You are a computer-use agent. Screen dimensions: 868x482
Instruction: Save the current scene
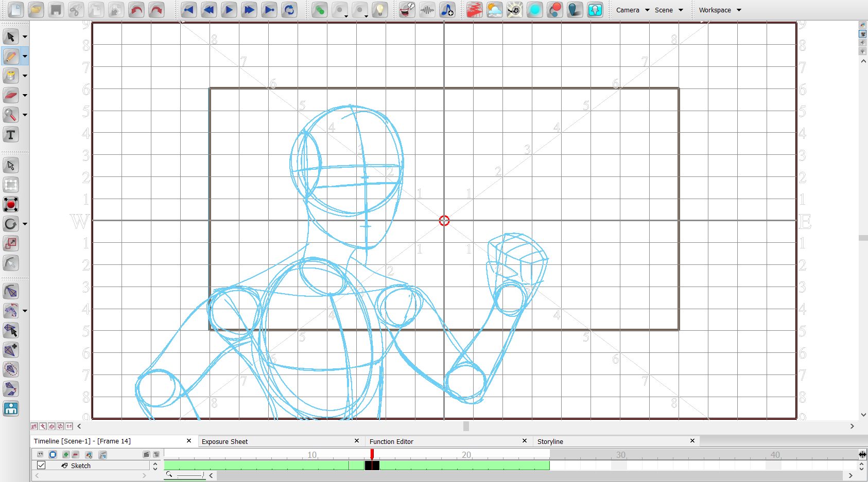point(56,10)
